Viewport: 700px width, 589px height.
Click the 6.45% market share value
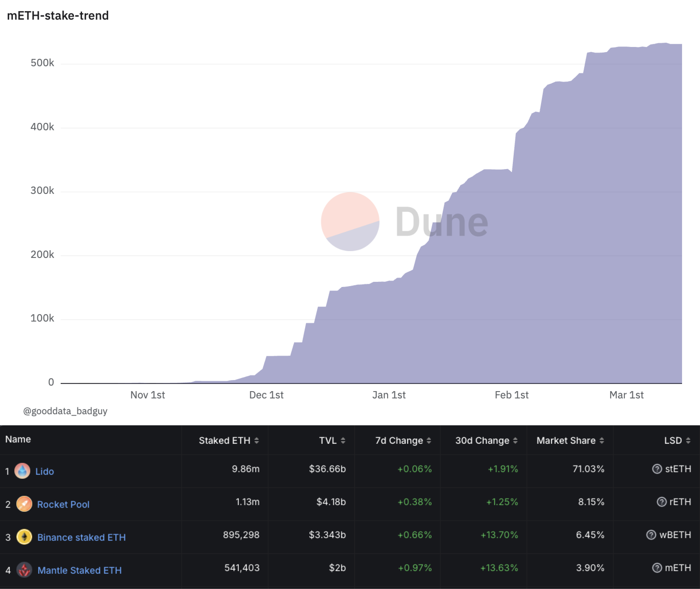590,535
